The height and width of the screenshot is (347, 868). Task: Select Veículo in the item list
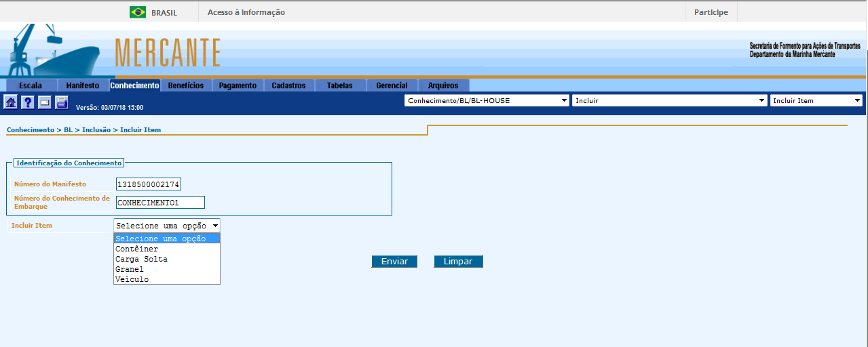click(x=132, y=279)
